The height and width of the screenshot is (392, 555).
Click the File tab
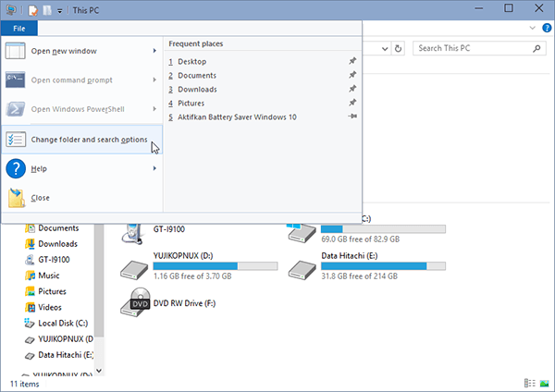(19, 29)
